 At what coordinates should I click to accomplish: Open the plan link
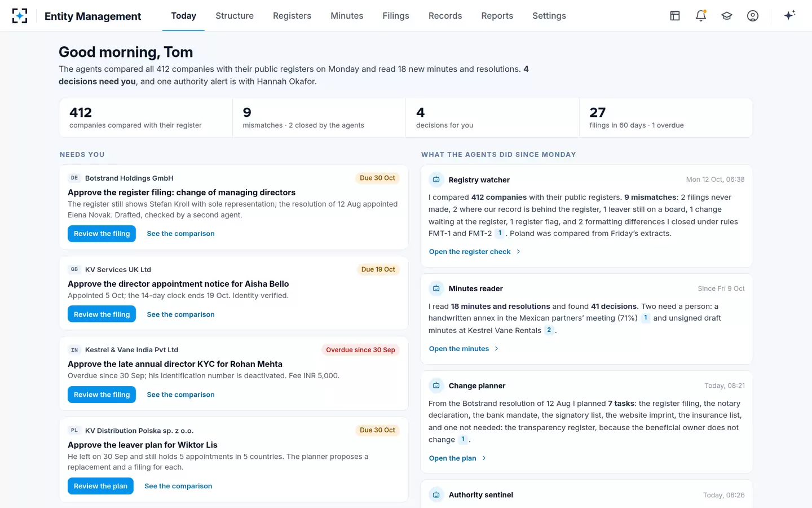pos(457,458)
